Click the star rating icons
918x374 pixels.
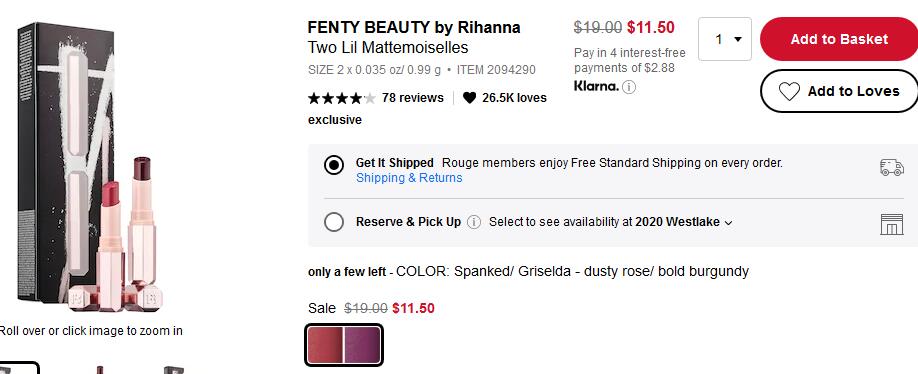342,98
